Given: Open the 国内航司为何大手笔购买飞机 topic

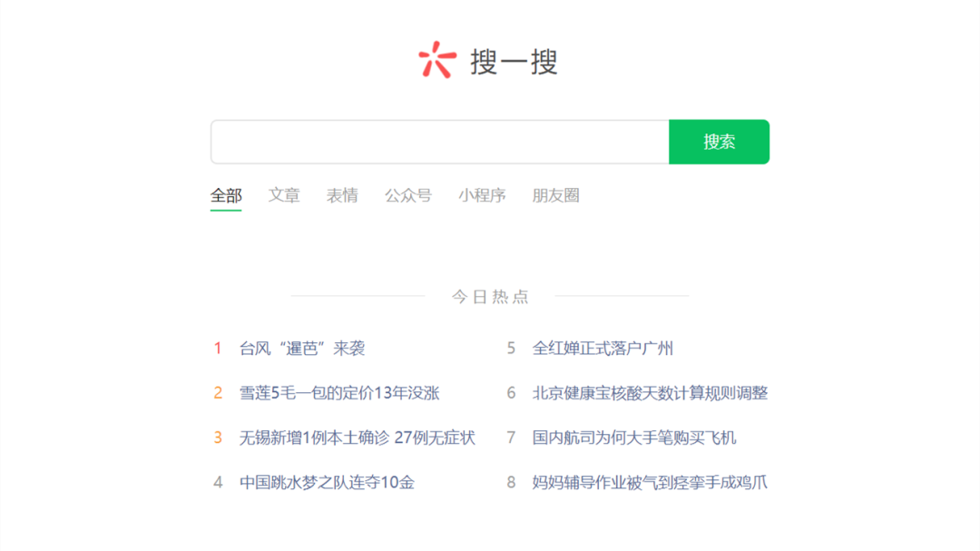Looking at the screenshot, I should tap(633, 438).
